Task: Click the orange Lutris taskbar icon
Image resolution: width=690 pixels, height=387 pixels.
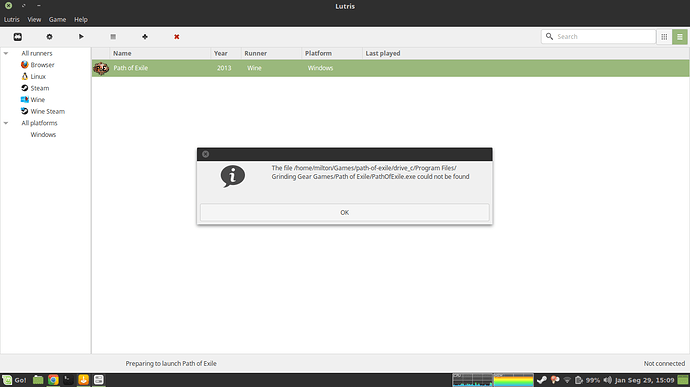Action: (83, 380)
